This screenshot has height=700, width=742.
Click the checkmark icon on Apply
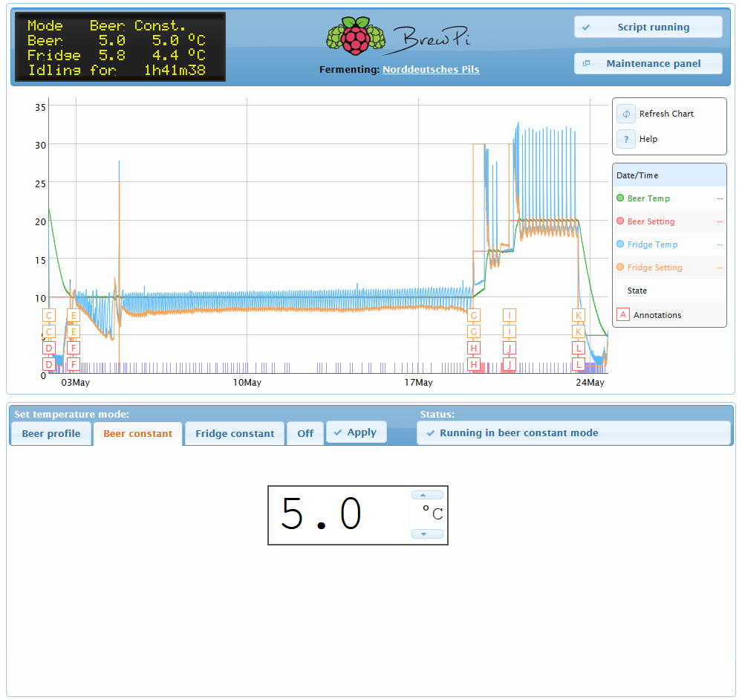click(338, 432)
